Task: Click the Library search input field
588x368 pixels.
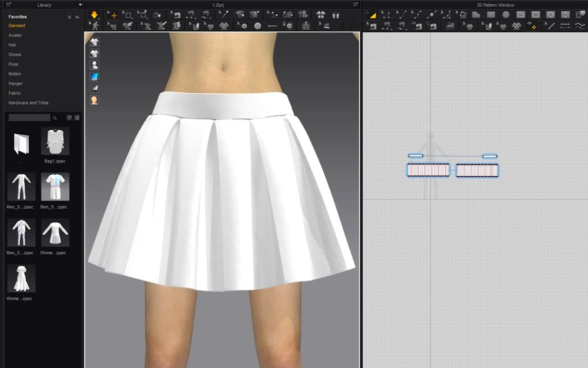Action: pyautogui.click(x=29, y=118)
